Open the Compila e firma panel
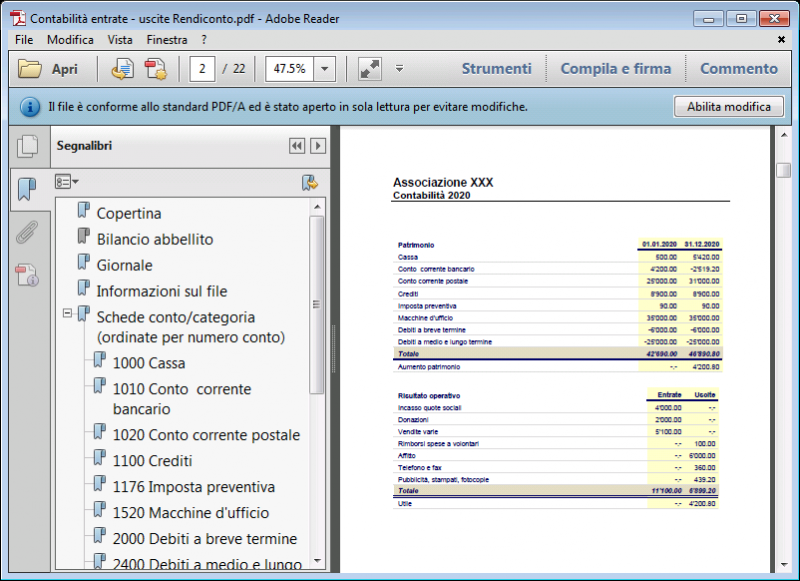Screen dimensions: 800x581 click(x=616, y=69)
